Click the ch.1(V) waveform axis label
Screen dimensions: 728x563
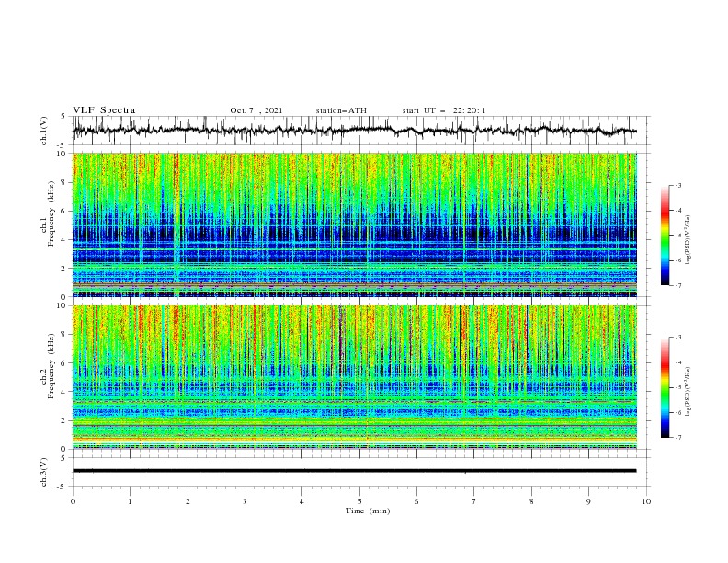coord(44,131)
